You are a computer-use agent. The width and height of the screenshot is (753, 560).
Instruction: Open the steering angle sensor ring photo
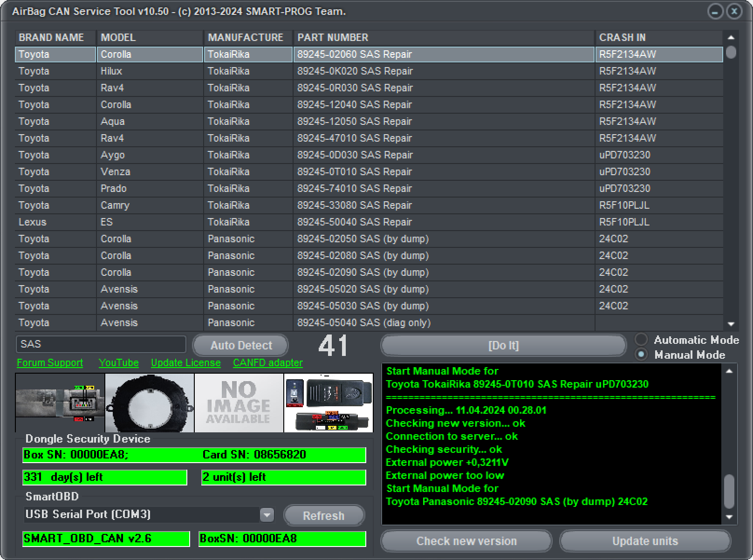(150, 403)
